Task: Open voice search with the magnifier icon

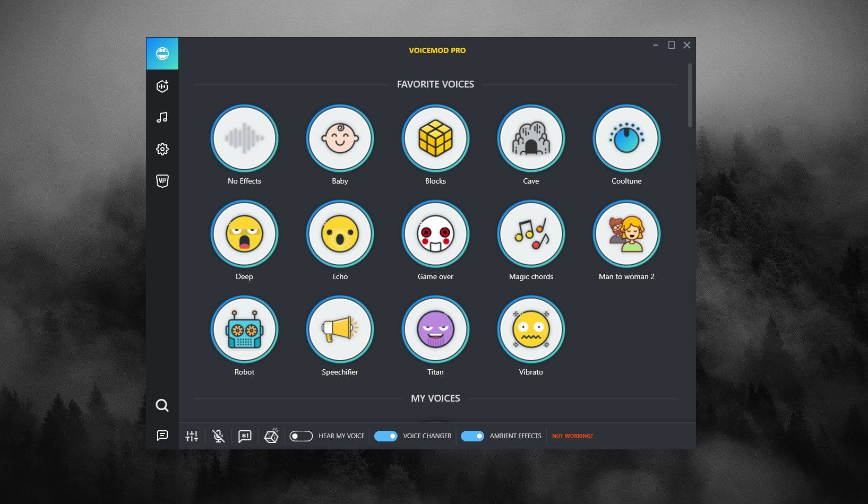Action: point(162,405)
